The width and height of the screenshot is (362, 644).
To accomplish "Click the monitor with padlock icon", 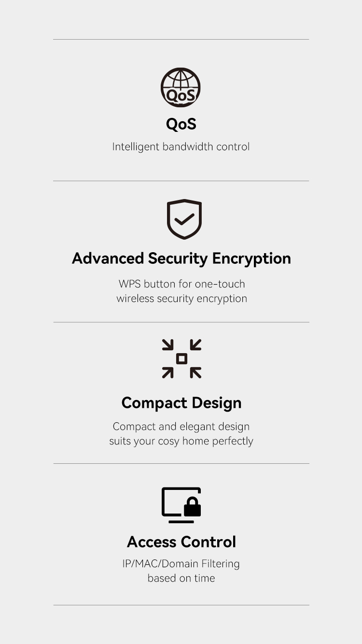I will coord(181,505).
